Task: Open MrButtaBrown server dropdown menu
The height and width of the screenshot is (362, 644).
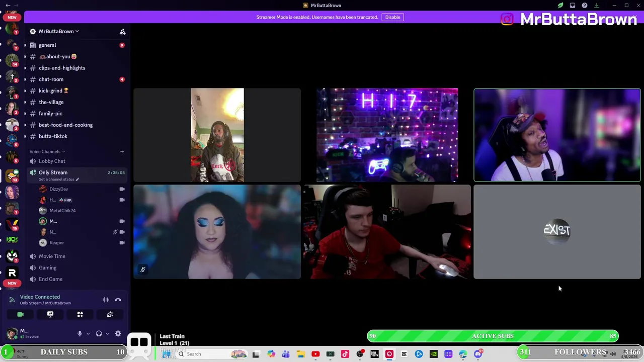Action: tap(59, 31)
